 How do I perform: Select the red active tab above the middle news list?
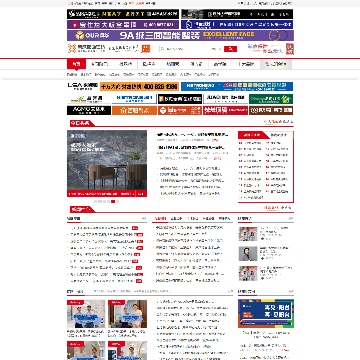(160, 219)
